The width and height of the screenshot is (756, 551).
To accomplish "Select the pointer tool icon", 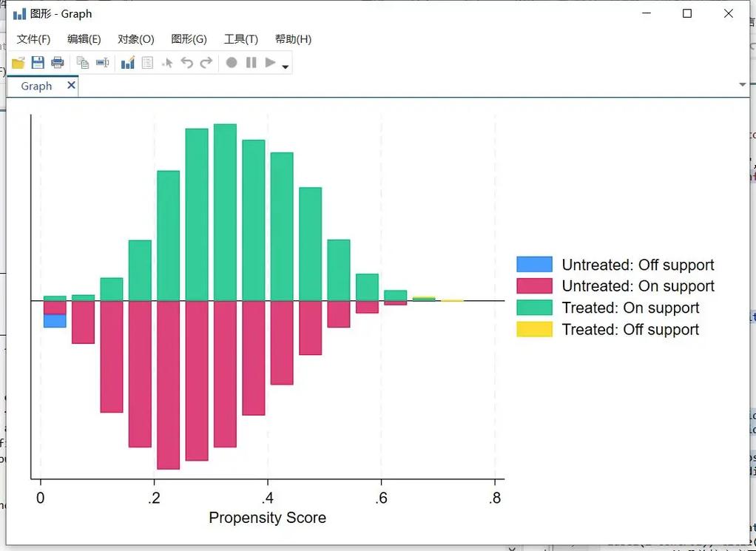I will point(167,63).
